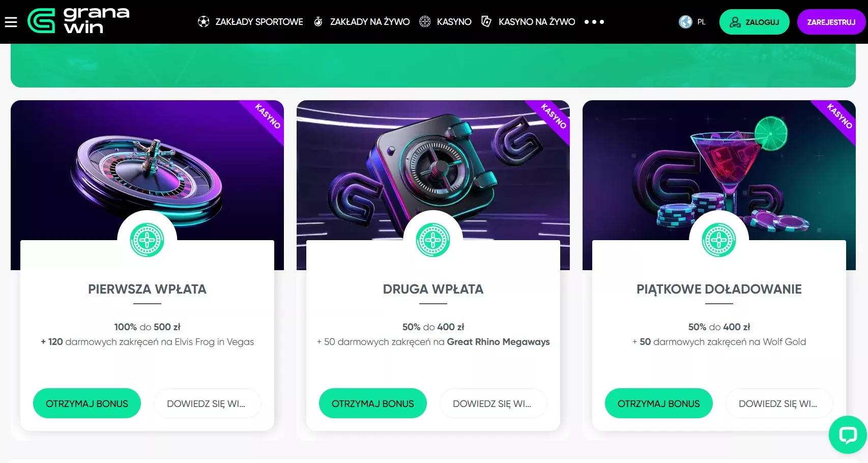The height and width of the screenshot is (463, 868).
Task: Click the Zaloguj login button
Action: 754,22
